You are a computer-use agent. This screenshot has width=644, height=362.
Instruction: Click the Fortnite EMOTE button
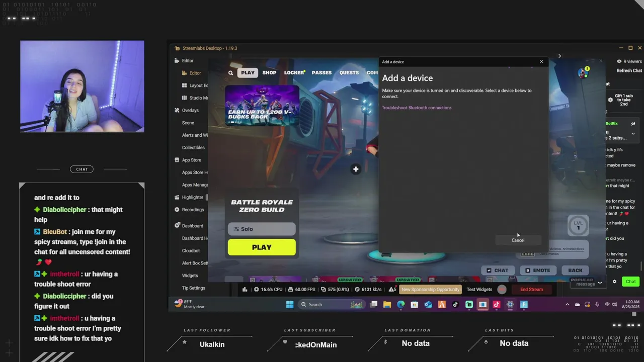tap(537, 270)
